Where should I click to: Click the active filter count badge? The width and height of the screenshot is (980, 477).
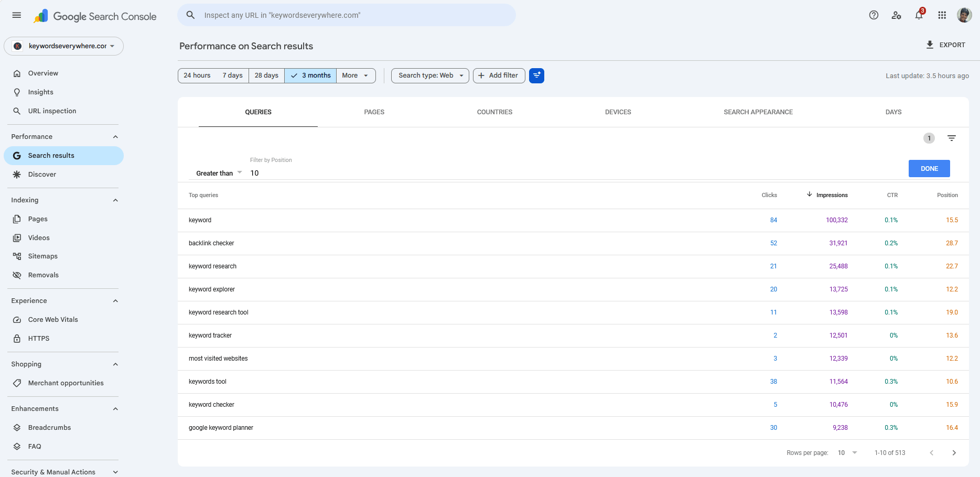[x=929, y=138]
